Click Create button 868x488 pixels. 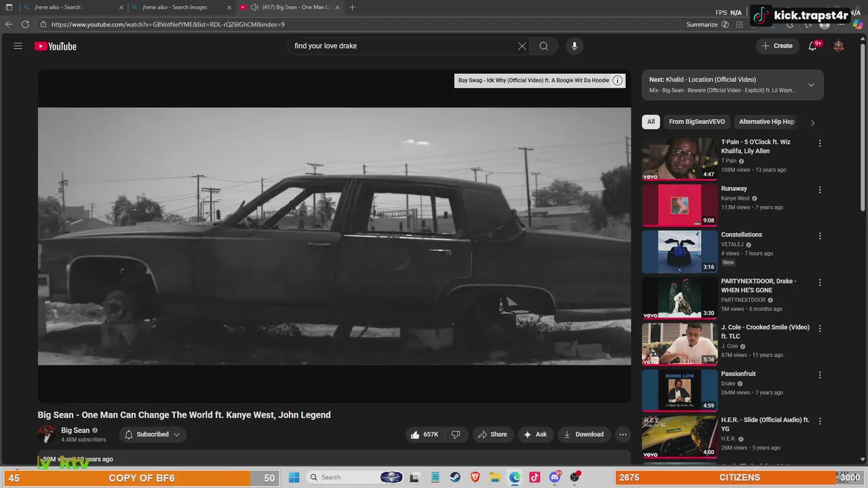pyautogui.click(x=777, y=46)
